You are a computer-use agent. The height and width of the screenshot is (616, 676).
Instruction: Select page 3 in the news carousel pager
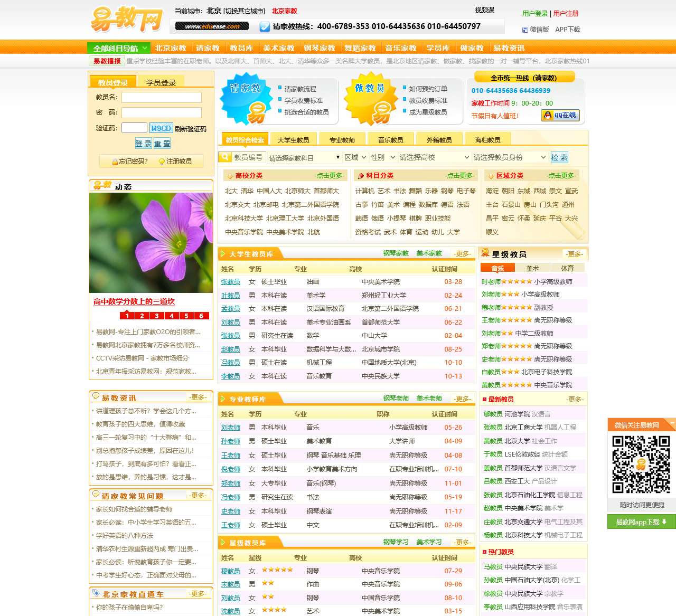(x=156, y=315)
